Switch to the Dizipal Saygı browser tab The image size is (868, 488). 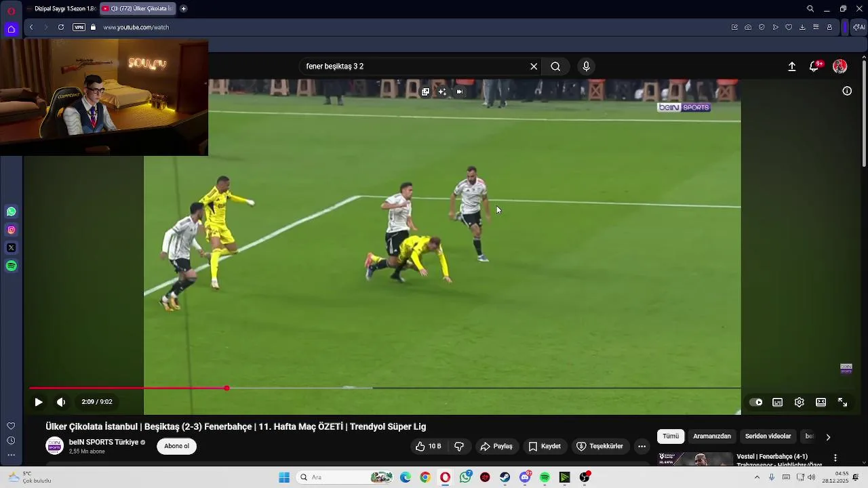[x=62, y=9]
